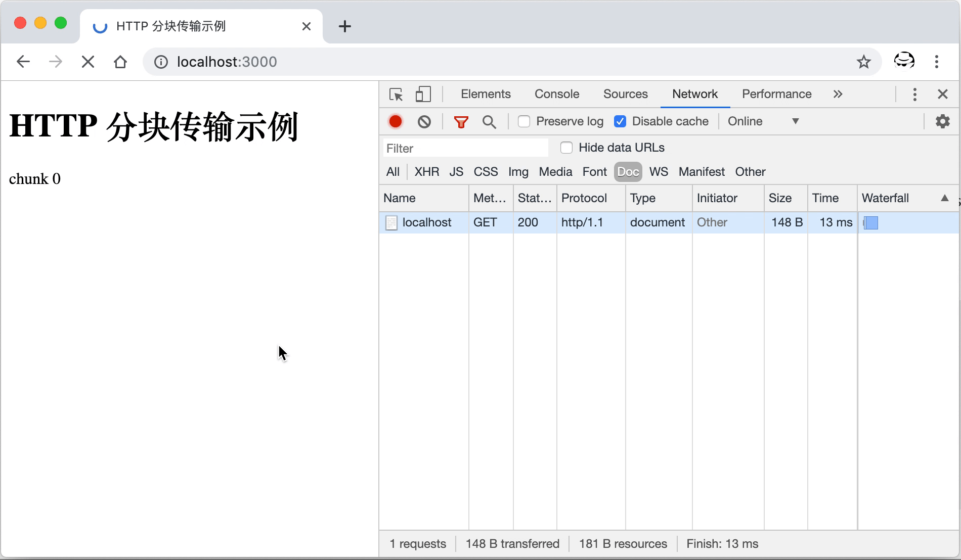Switch to the Console tab
The image size is (961, 560).
[x=556, y=95]
